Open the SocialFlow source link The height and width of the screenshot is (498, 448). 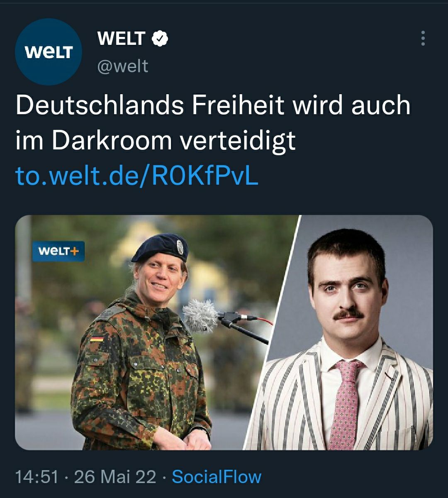(x=217, y=477)
